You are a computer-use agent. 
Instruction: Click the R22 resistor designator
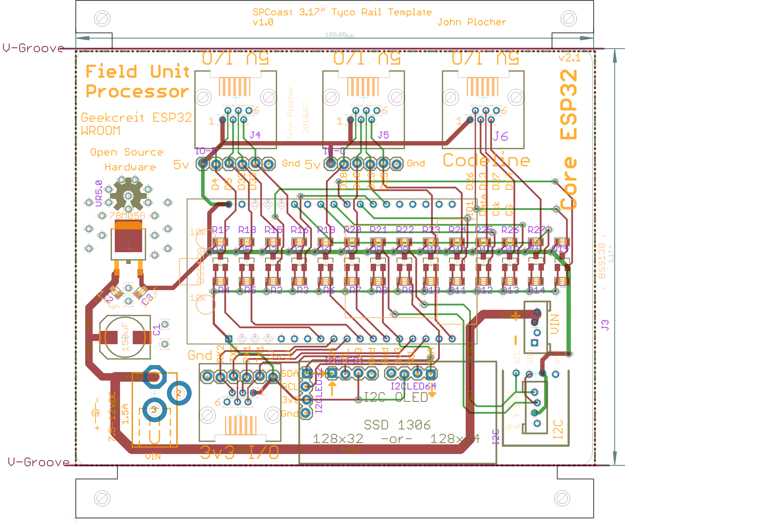click(405, 230)
